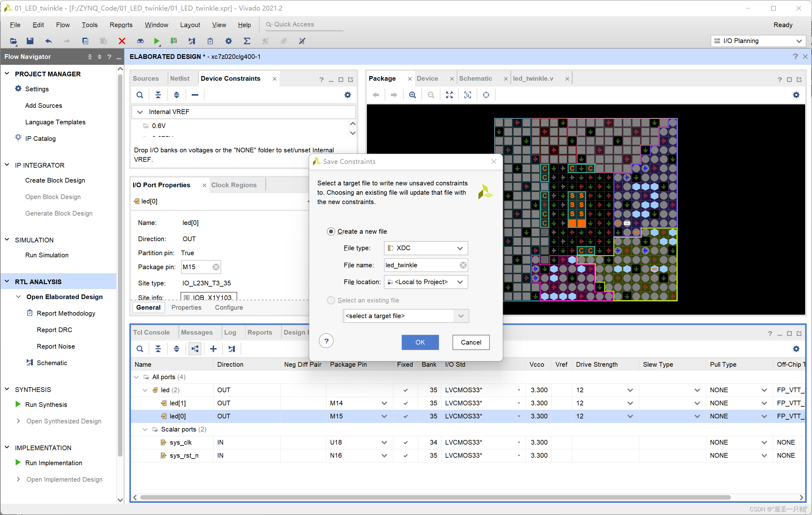The height and width of the screenshot is (515, 812).
Task: Click the red Delete X toolbar icon
Action: (x=122, y=41)
